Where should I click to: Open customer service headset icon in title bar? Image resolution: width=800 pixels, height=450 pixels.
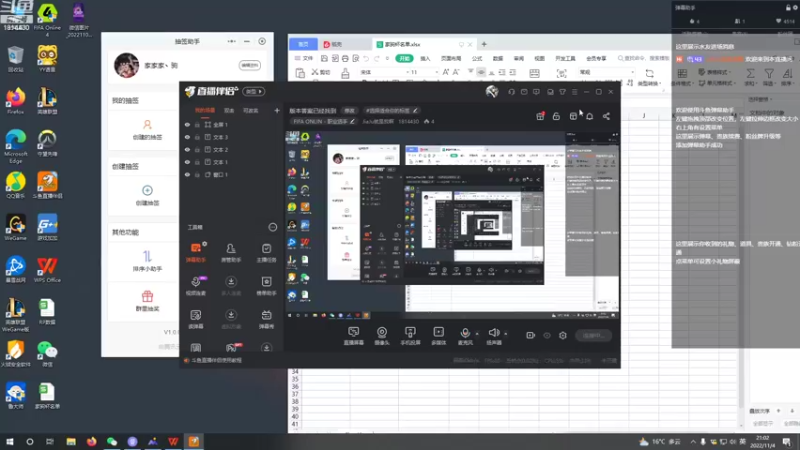(511, 92)
